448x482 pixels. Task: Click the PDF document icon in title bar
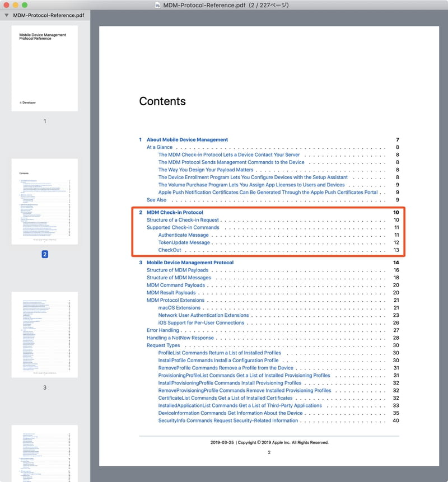[157, 5]
